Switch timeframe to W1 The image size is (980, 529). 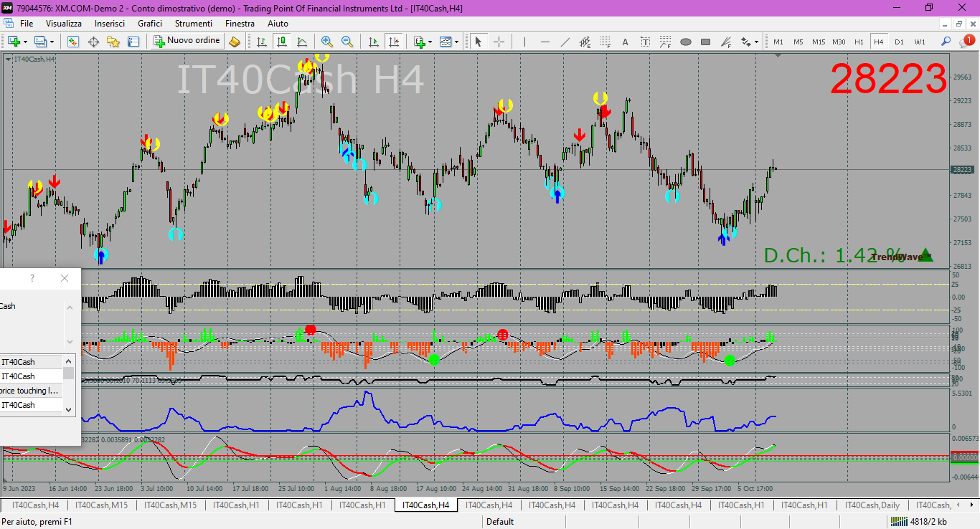[920, 42]
